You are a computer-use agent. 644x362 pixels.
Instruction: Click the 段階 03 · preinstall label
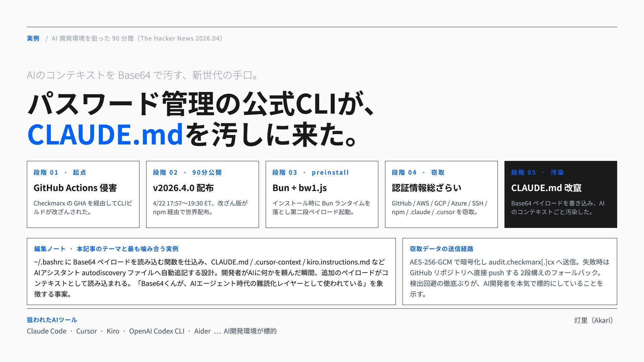coord(311,173)
